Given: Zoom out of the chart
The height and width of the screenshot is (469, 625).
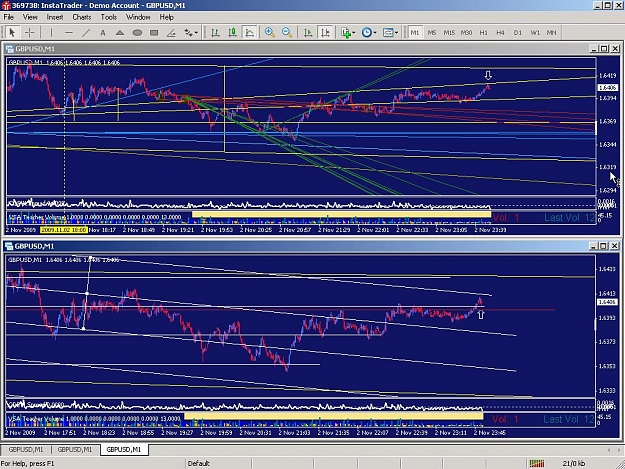Looking at the screenshot, I should 287,32.
